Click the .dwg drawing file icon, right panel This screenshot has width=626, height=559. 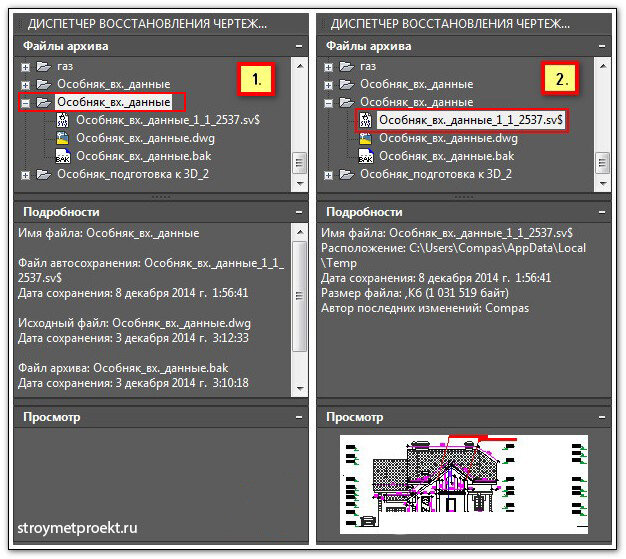point(366,138)
